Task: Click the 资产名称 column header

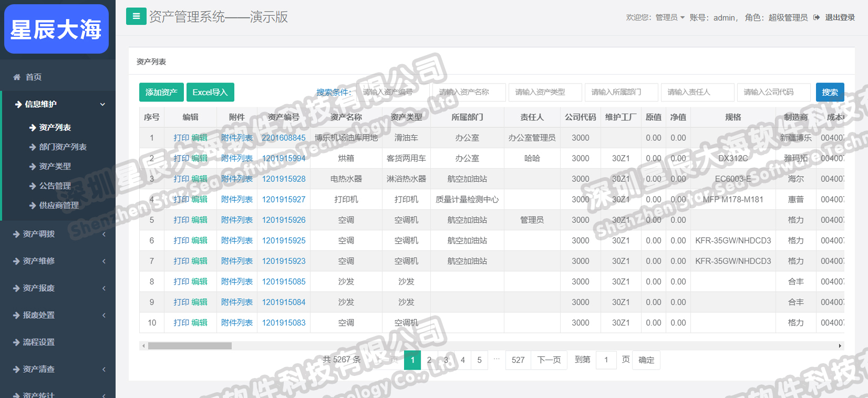Action: [x=346, y=117]
